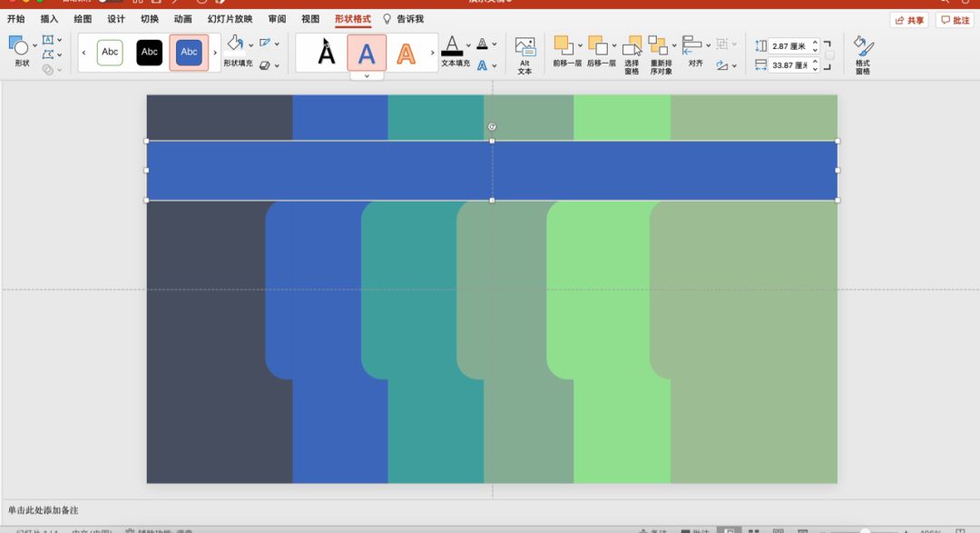Apply the blue filled Abc shape style
Screen dimensions: 980x533
[x=189, y=53]
